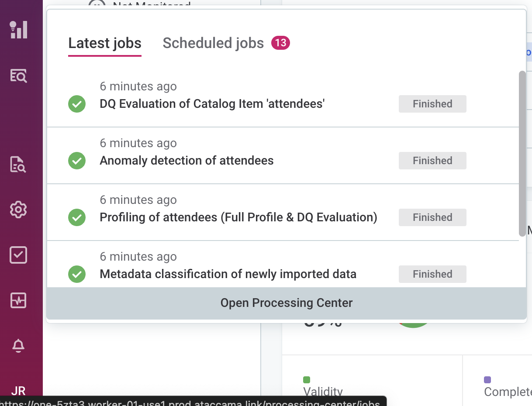This screenshot has width=532, height=406.
Task: Select the Latest jobs tab
Action: tap(105, 43)
